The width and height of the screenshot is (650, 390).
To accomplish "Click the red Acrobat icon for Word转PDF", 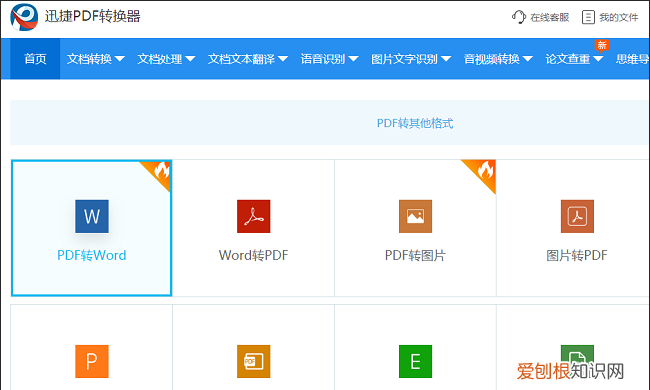I will point(254,216).
